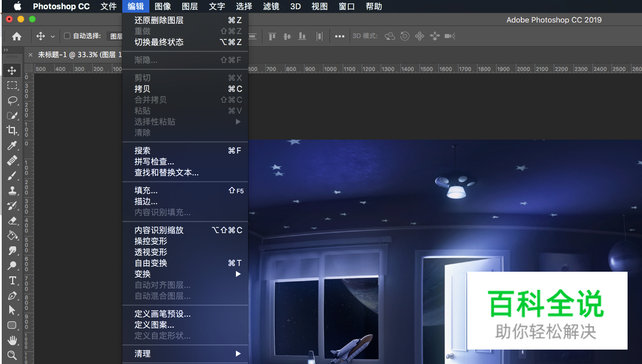Select the Lasso tool
642x364 pixels.
pos(12,100)
